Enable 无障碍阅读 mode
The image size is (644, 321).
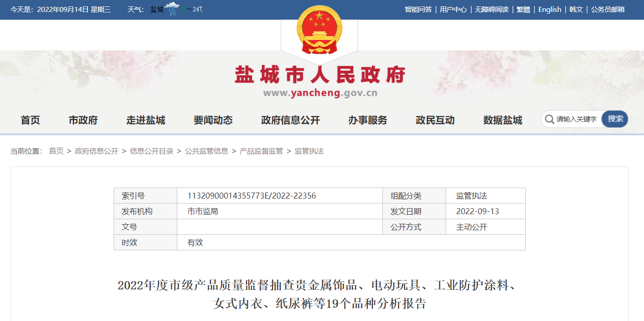[491, 10]
